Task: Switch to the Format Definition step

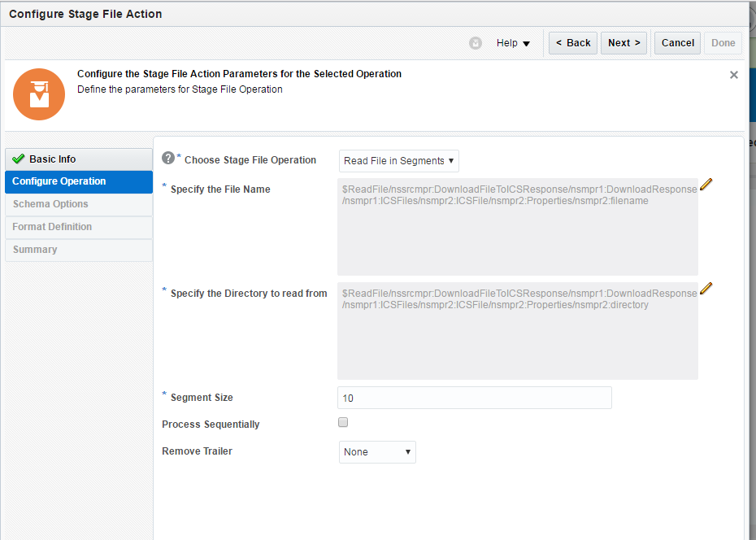Action: pyautogui.click(x=52, y=227)
